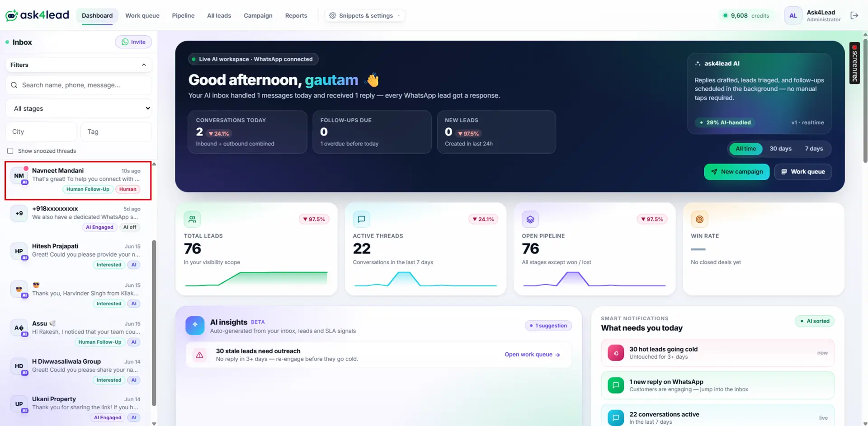The height and width of the screenshot is (426, 868).
Task: Select the 7 days range
Action: pyautogui.click(x=814, y=149)
